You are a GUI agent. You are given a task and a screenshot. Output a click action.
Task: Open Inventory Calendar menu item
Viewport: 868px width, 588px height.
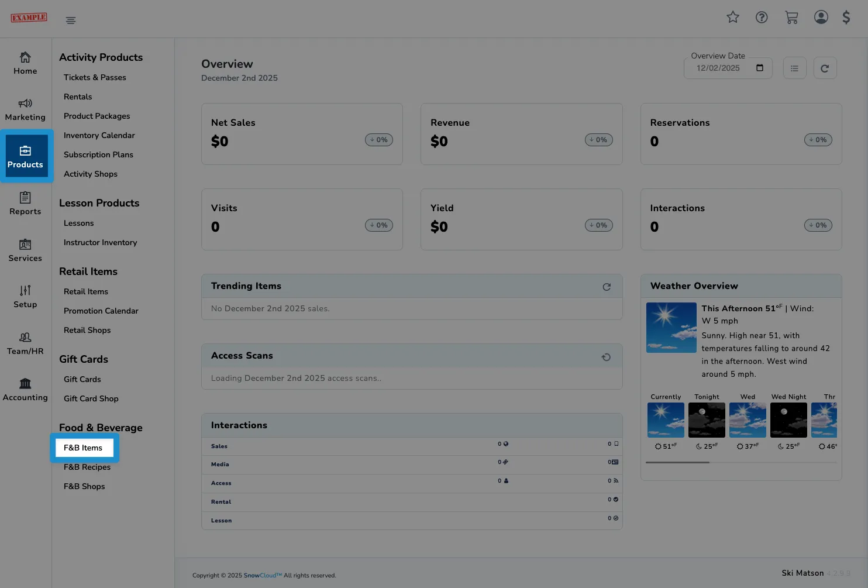(x=99, y=135)
